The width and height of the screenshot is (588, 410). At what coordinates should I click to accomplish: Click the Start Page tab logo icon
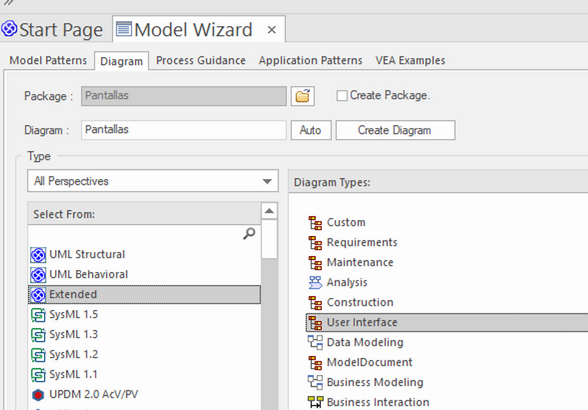(x=9, y=29)
